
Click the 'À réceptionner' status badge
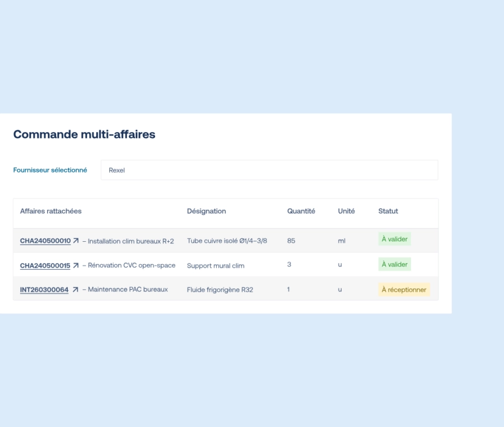[x=404, y=289]
